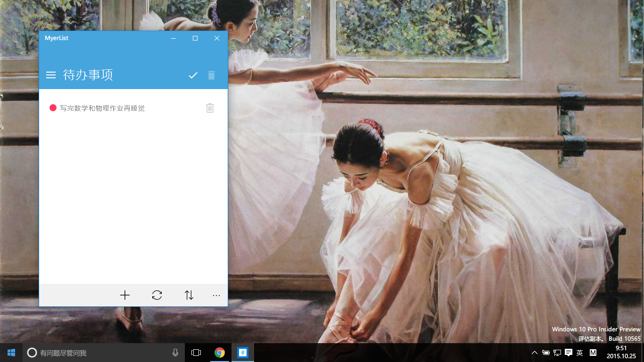Click the trash icon in the blue header

tap(212, 75)
